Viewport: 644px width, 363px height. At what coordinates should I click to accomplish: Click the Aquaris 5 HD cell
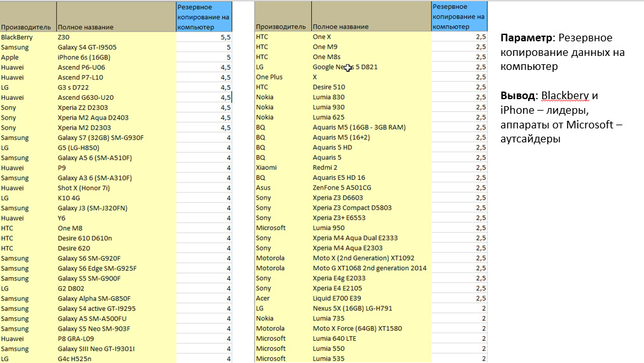tap(372, 147)
